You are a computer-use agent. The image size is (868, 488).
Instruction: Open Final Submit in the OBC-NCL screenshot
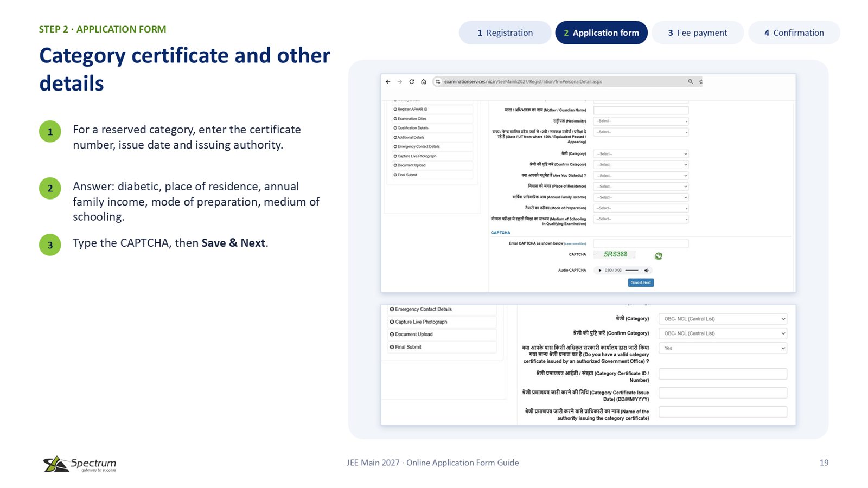[442, 347]
